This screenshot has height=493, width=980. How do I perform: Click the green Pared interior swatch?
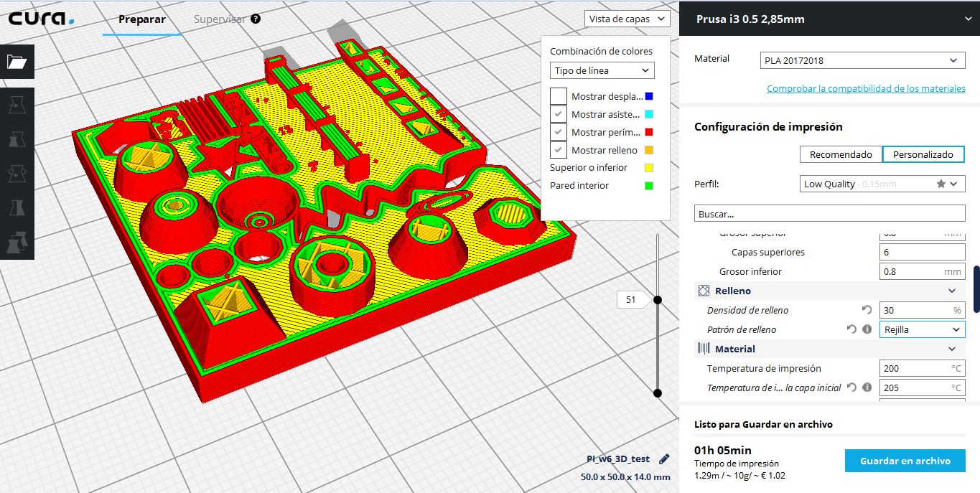(x=649, y=185)
